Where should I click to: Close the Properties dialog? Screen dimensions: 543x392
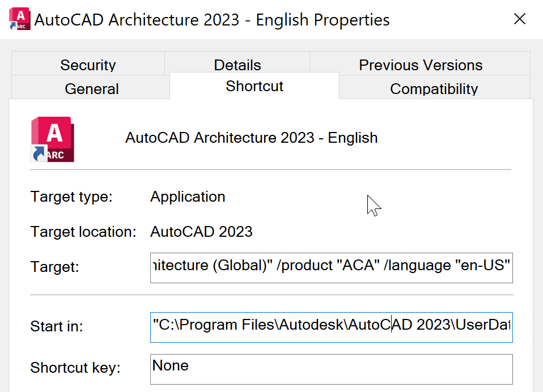click(x=519, y=19)
